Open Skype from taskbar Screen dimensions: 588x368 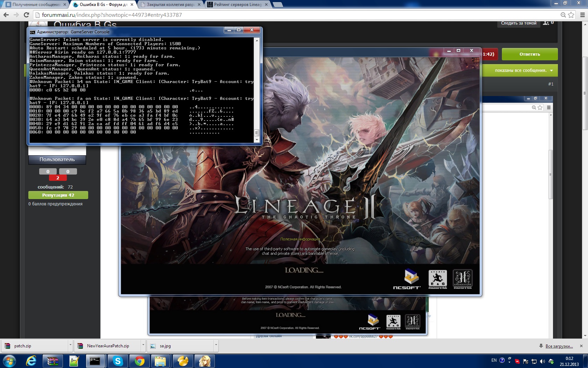(x=118, y=361)
